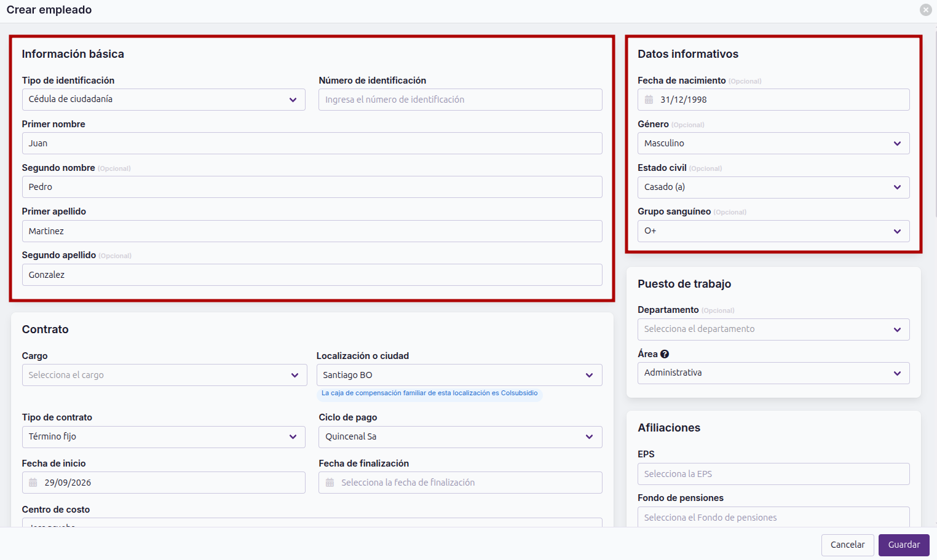This screenshot has width=937, height=560.
Task: Click the Primer apellido field with Martinez
Action: [x=312, y=231]
